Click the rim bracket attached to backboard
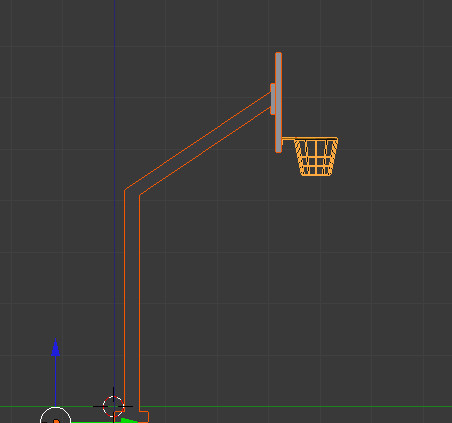452x423 pixels. 288,140
